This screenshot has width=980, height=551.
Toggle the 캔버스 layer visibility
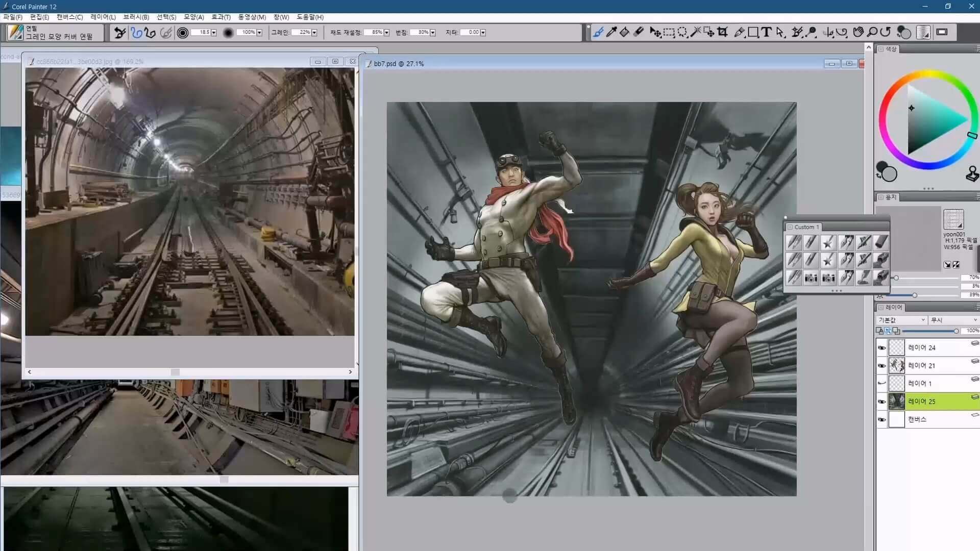pyautogui.click(x=881, y=419)
